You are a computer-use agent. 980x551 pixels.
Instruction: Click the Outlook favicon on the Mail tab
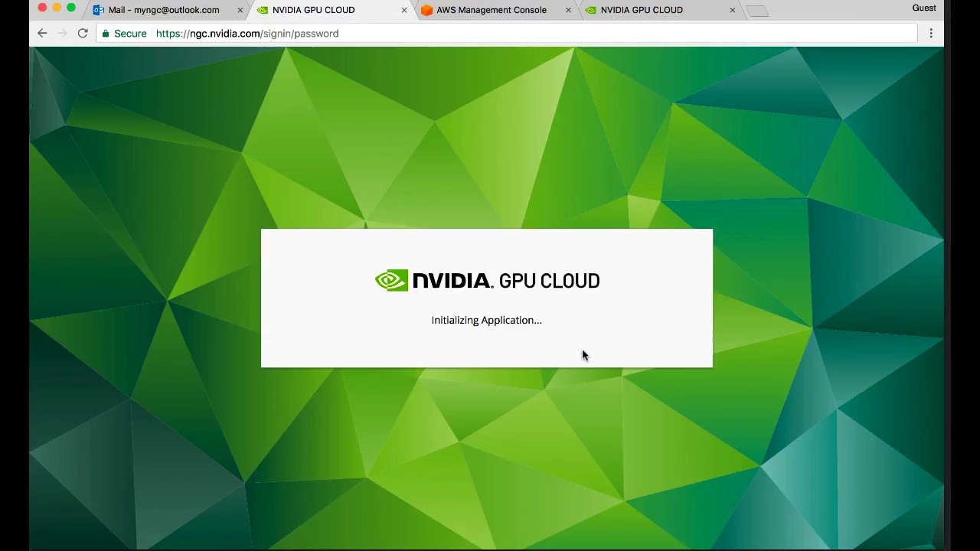pos(99,10)
